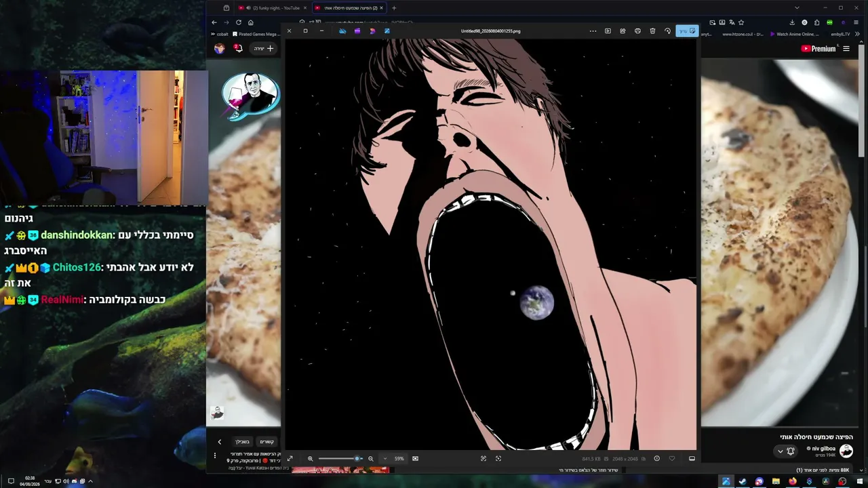
Task: Open the Photos viewer 'See more' ellipsis menu
Action: pyautogui.click(x=593, y=31)
